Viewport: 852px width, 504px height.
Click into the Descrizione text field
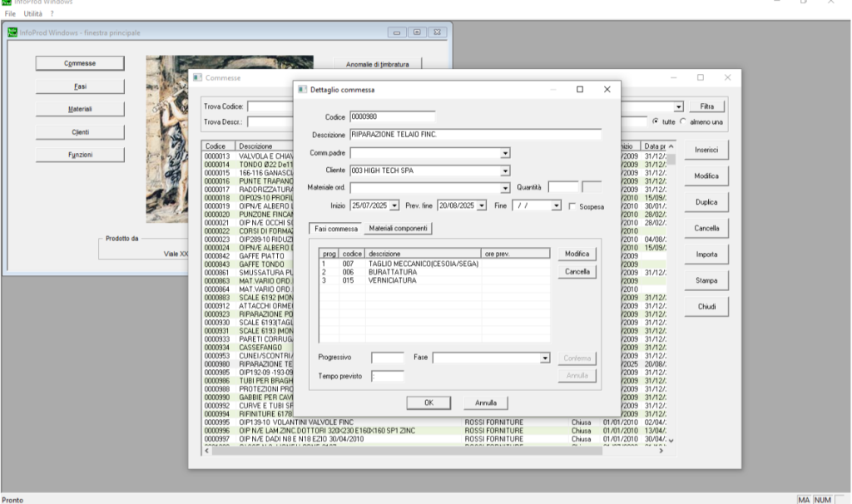[474, 135]
